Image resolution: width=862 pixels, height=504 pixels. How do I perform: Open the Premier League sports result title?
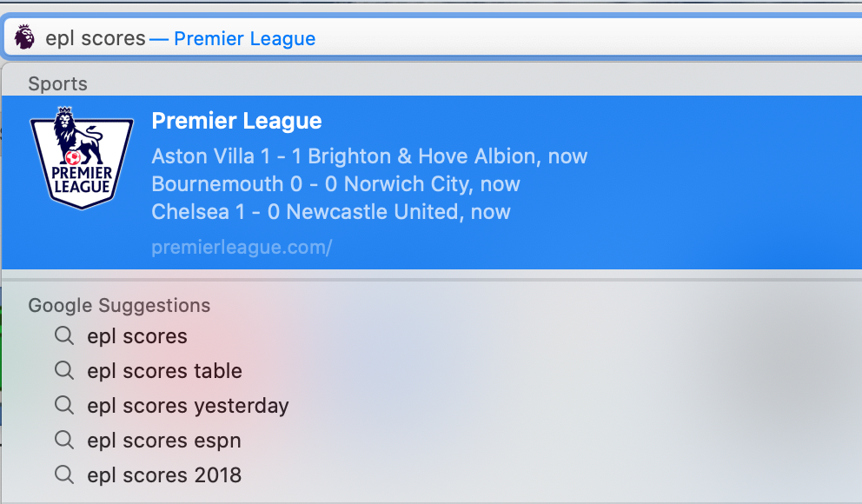[x=236, y=121]
